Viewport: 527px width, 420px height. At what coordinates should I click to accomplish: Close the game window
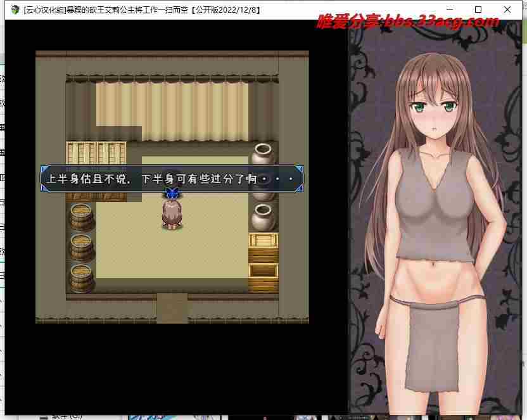508,10
